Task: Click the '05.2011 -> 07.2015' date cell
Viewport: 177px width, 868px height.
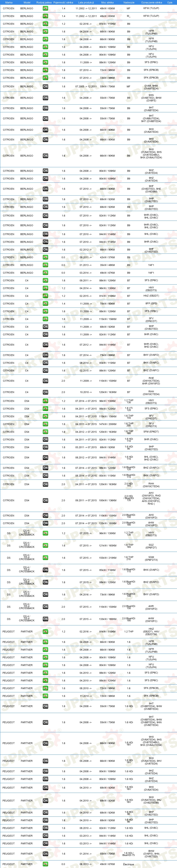Action: pos(86,448)
